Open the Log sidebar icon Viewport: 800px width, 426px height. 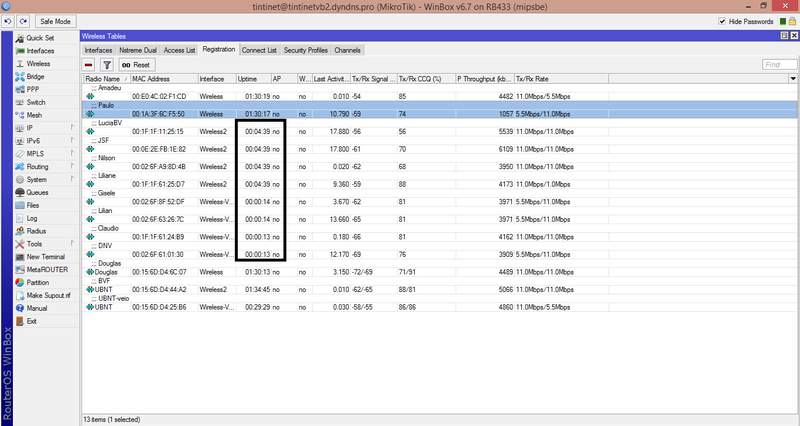(x=20, y=218)
